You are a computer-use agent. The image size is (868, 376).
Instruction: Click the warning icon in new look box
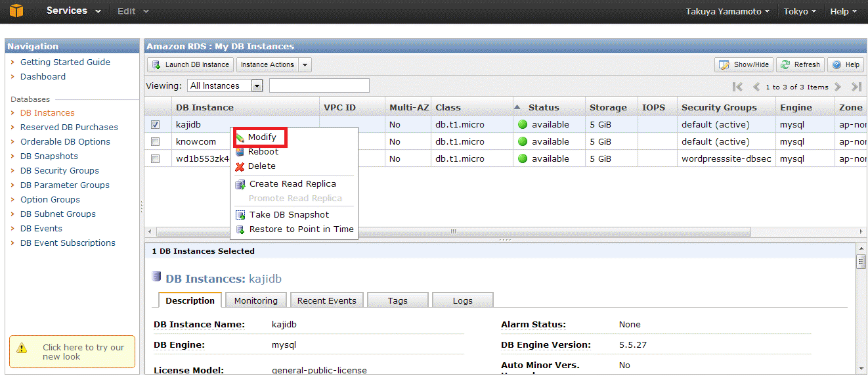[22, 348]
